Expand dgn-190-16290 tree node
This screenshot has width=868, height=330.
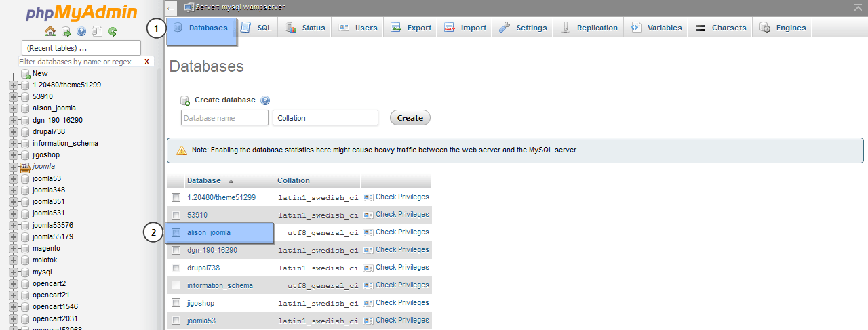[14, 120]
